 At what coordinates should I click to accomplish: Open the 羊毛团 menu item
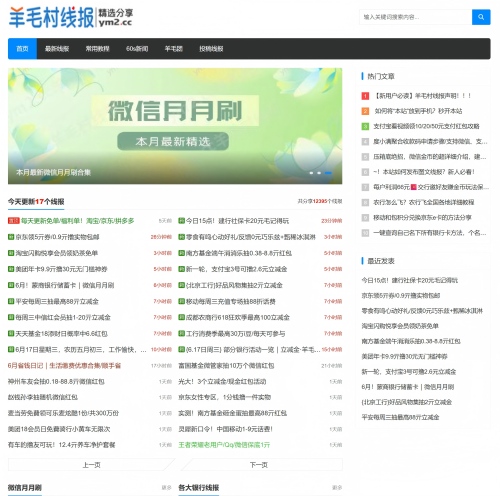tap(174, 49)
